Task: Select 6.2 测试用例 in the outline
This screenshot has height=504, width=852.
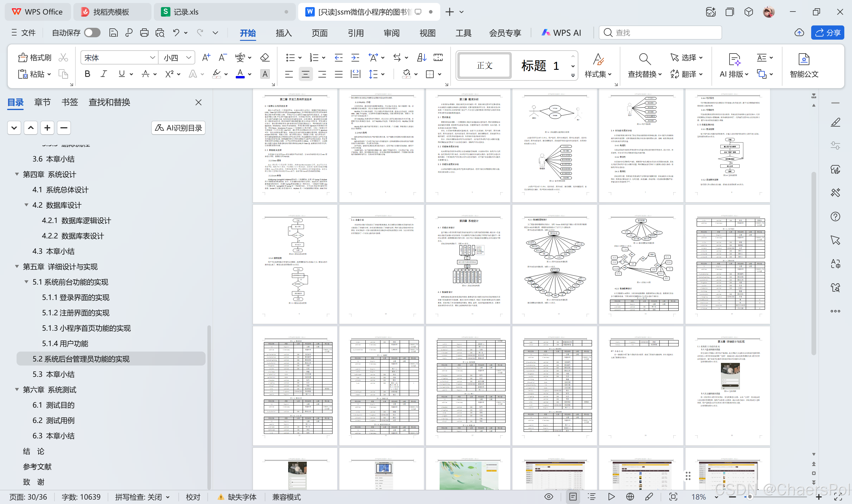Action: (54, 420)
